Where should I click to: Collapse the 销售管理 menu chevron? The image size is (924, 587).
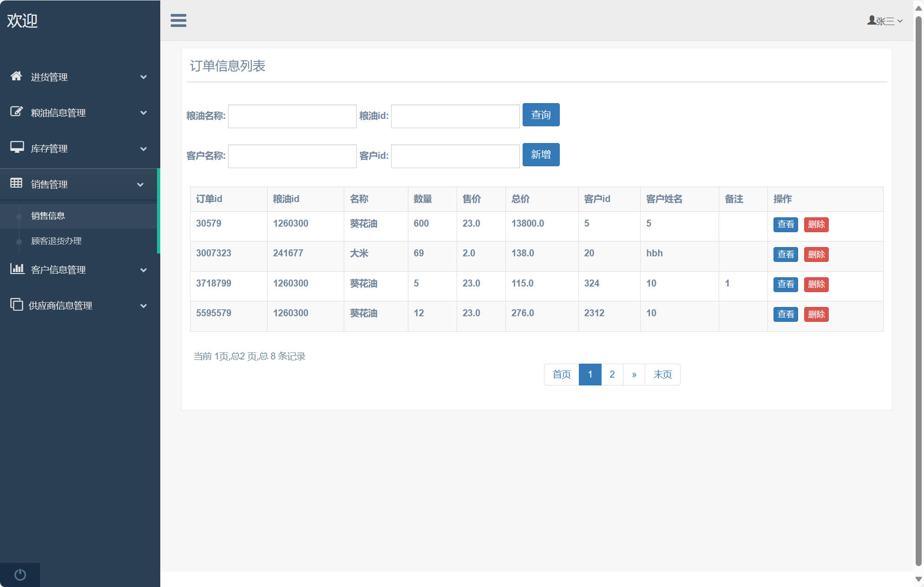(x=140, y=185)
